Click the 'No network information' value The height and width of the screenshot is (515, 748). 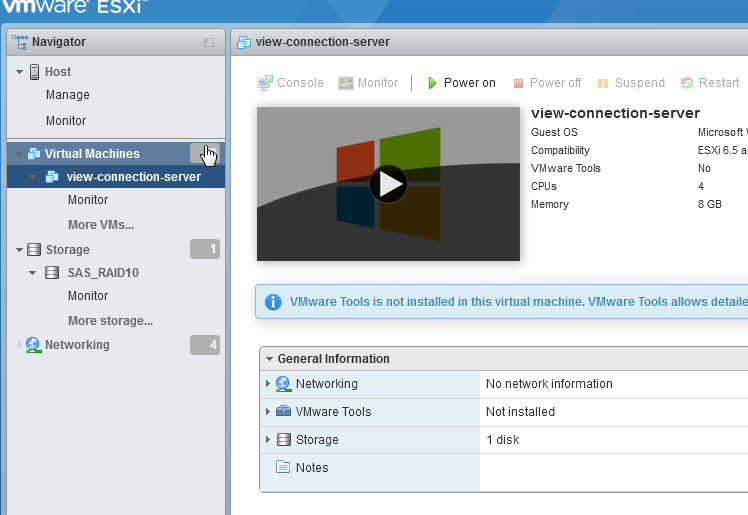coord(549,384)
